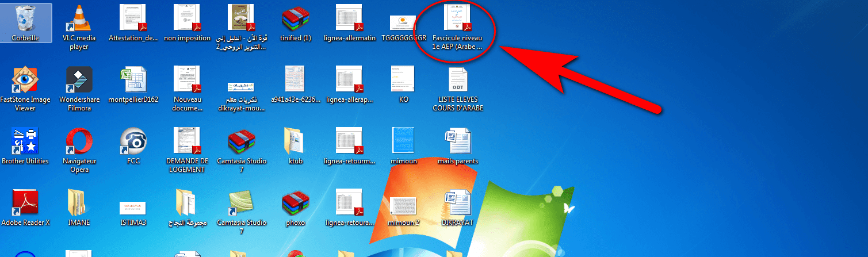The width and height of the screenshot is (868, 257).
Task: Select Camtasia Studio 7 RAR archive
Action: coord(241,150)
